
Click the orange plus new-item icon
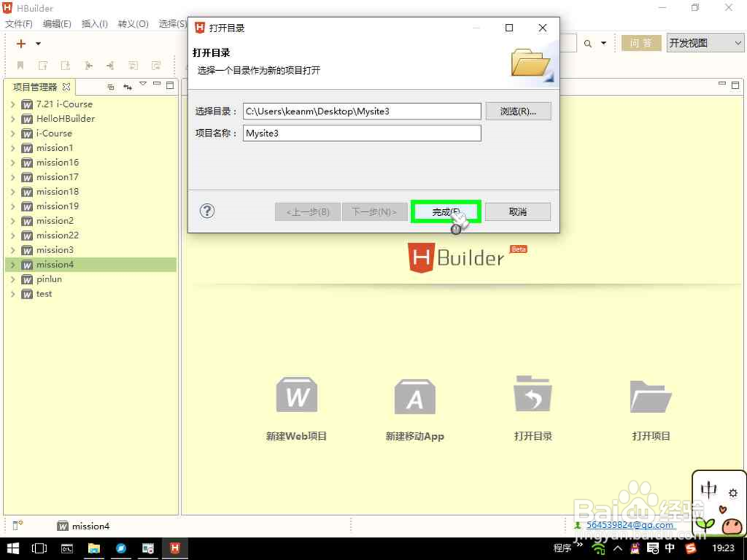click(x=21, y=44)
